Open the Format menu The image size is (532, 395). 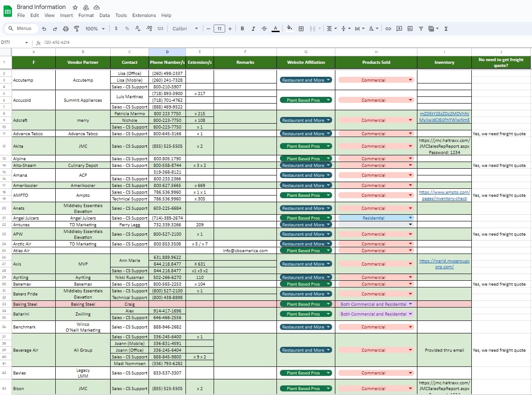(86, 15)
